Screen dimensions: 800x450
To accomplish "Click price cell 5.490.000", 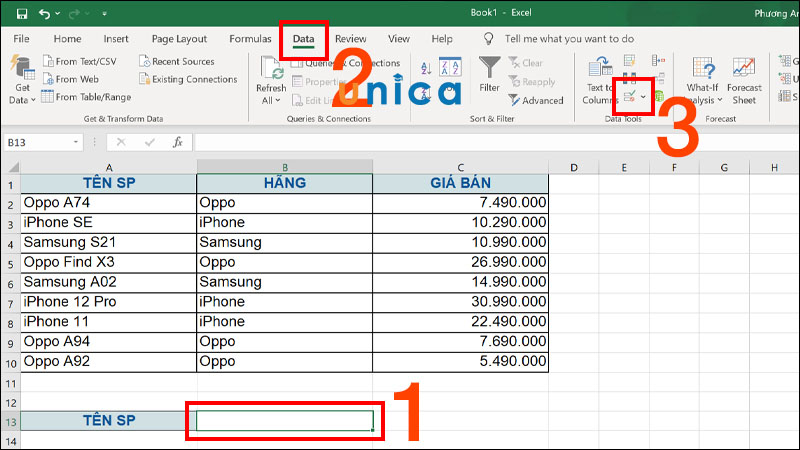I will pos(460,362).
